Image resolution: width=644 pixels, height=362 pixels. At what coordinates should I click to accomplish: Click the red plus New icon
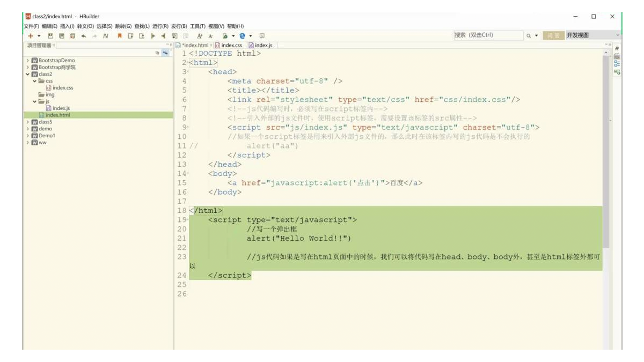(31, 35)
